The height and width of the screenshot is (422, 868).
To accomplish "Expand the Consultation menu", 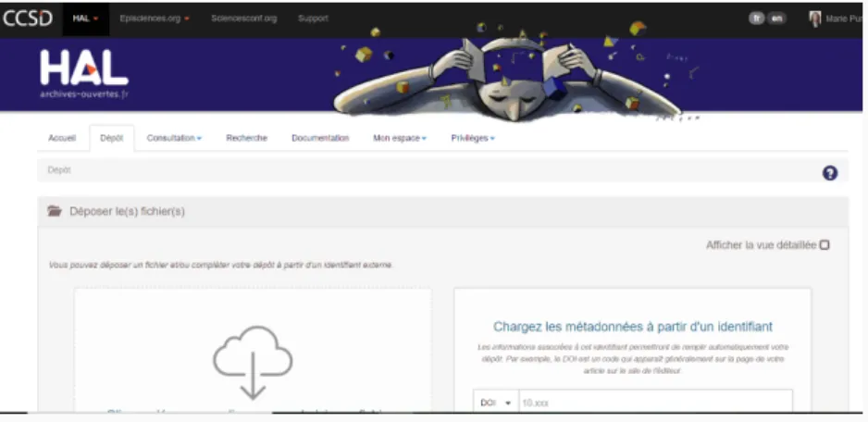I will 174,139.
